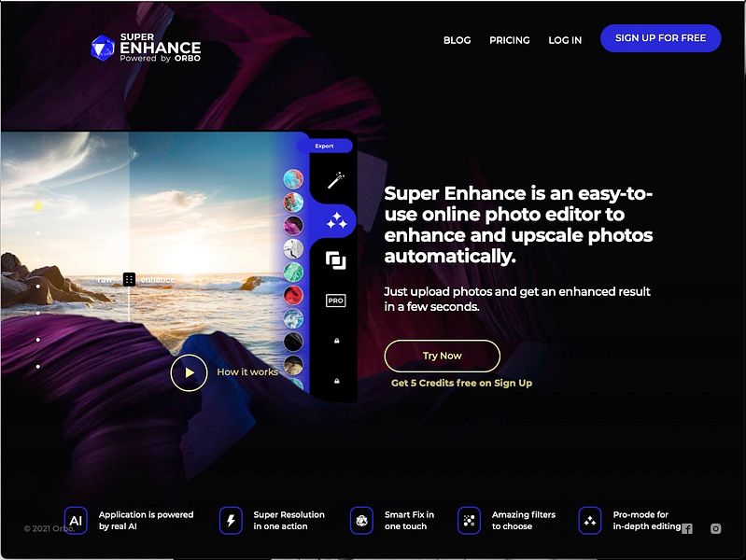Open the Log In page
The image size is (746, 560).
point(565,40)
